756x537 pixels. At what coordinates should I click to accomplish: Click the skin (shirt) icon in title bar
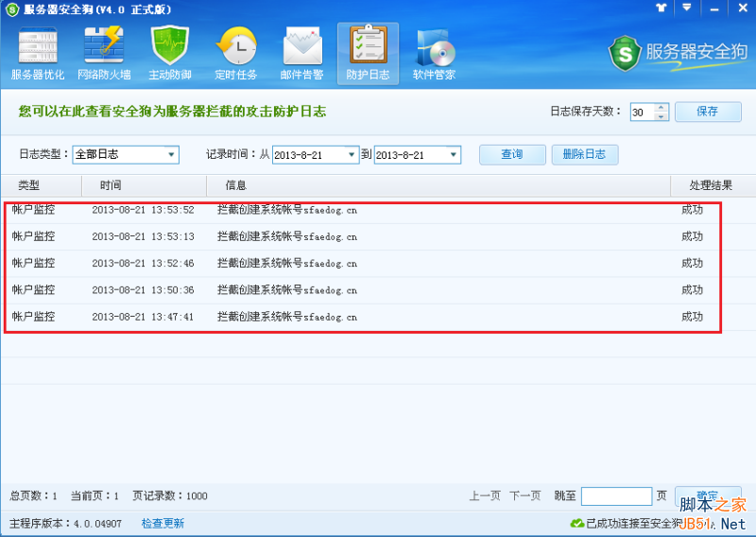pos(661,8)
